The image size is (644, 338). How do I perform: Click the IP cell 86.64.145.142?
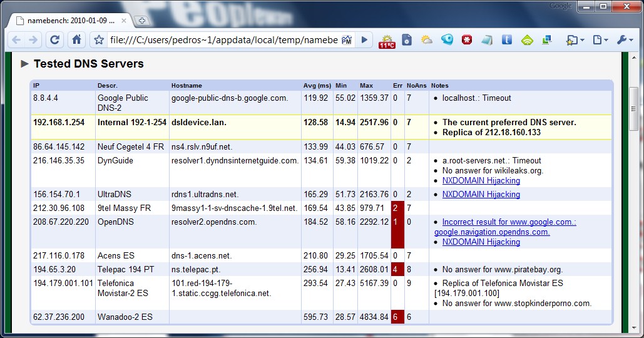click(x=59, y=146)
